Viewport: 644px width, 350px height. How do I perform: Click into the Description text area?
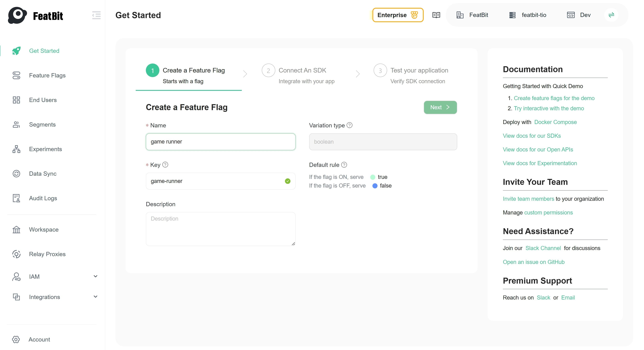click(x=220, y=229)
